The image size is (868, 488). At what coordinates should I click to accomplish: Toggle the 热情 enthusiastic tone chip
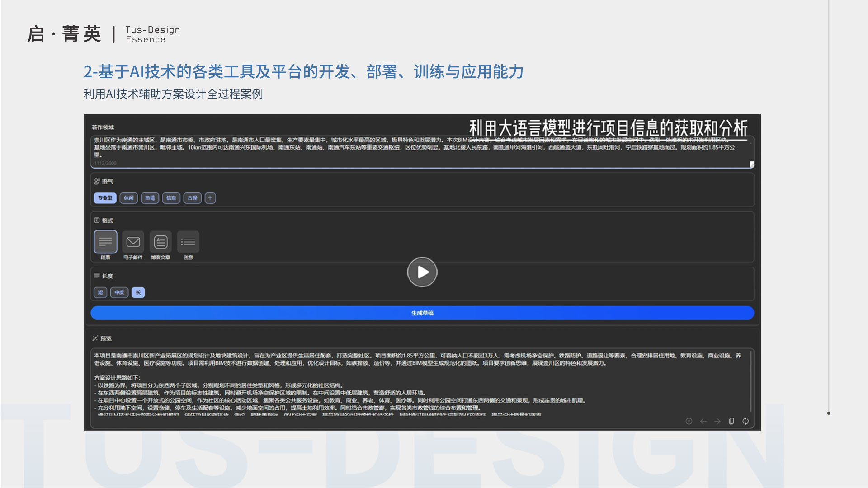150,198
